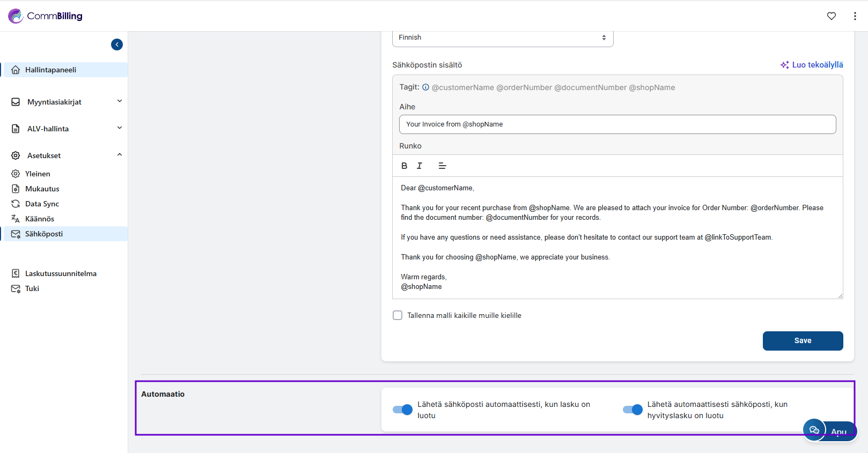This screenshot has height=453, width=868.
Task: Click the Luo tekoälyllä link
Action: click(x=812, y=65)
